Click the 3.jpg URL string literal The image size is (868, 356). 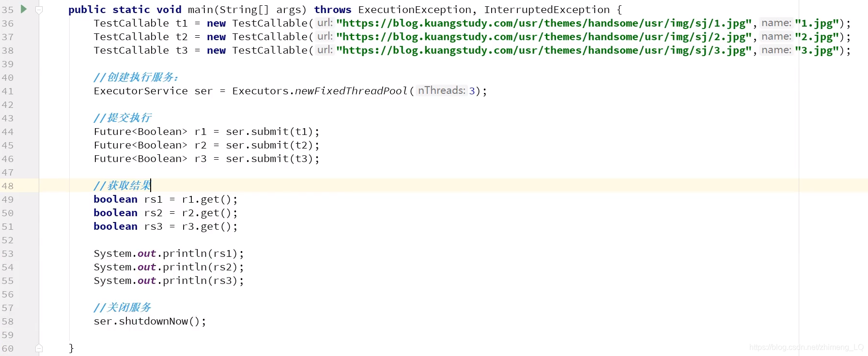point(544,50)
